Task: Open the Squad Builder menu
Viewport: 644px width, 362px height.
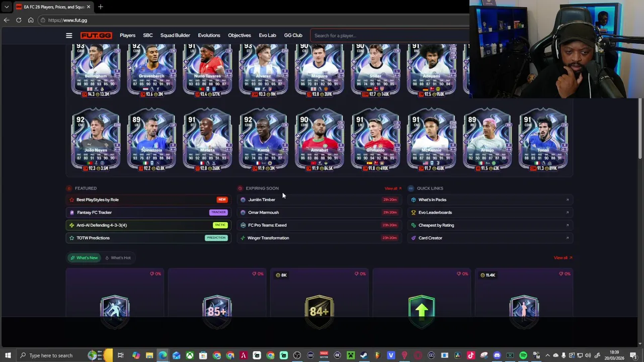Action: click(175, 35)
